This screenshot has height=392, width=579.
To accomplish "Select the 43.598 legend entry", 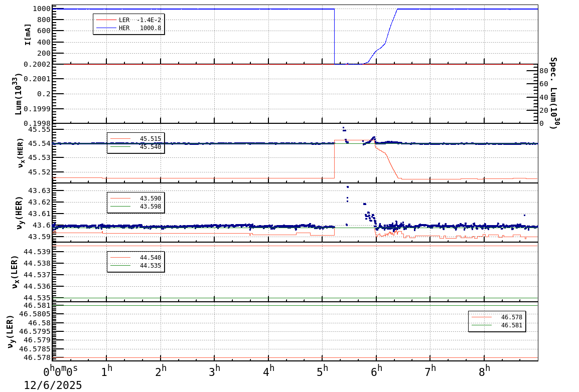I will (135, 207).
